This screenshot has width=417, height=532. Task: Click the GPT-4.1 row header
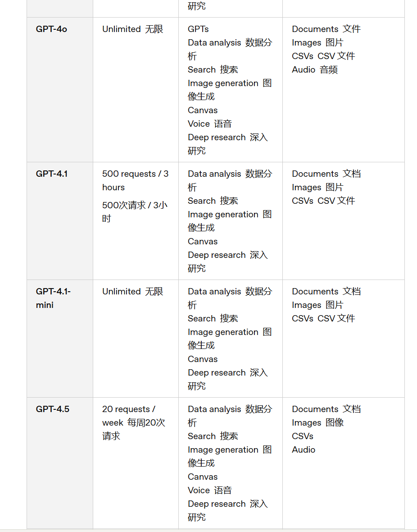[52, 174]
